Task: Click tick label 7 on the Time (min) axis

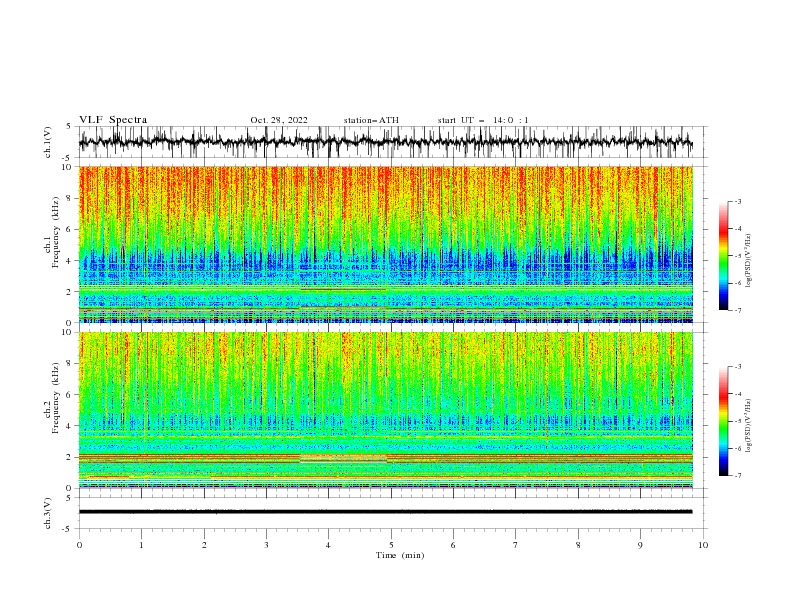Action: 516,545
